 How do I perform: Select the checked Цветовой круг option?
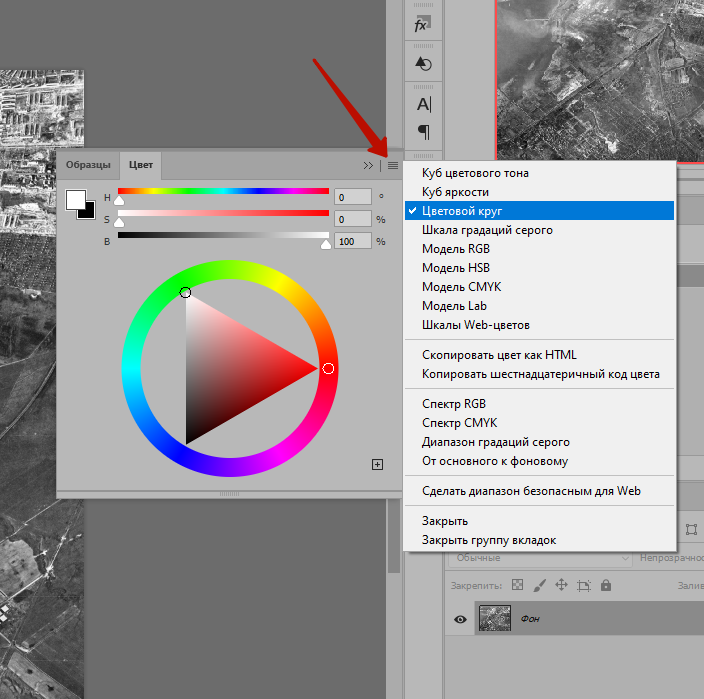461,211
